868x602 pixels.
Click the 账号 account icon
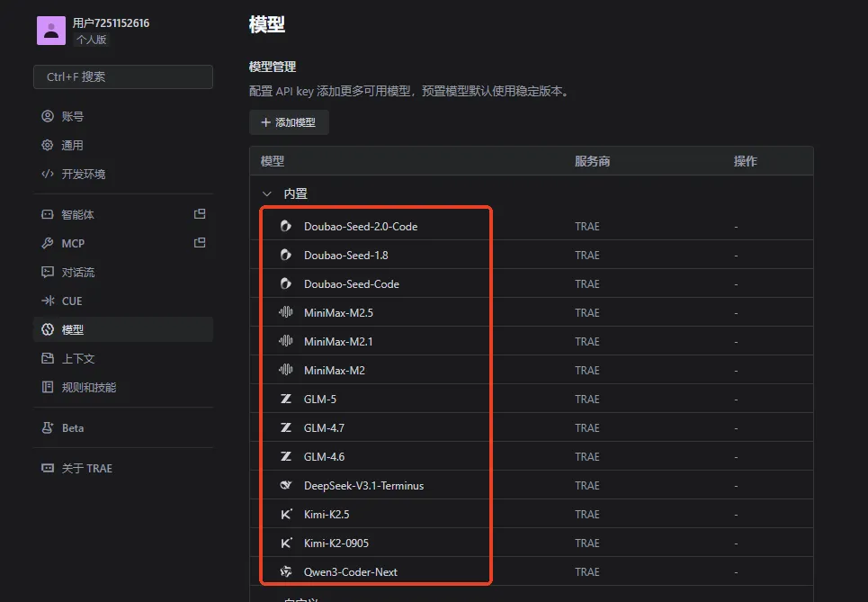point(48,116)
